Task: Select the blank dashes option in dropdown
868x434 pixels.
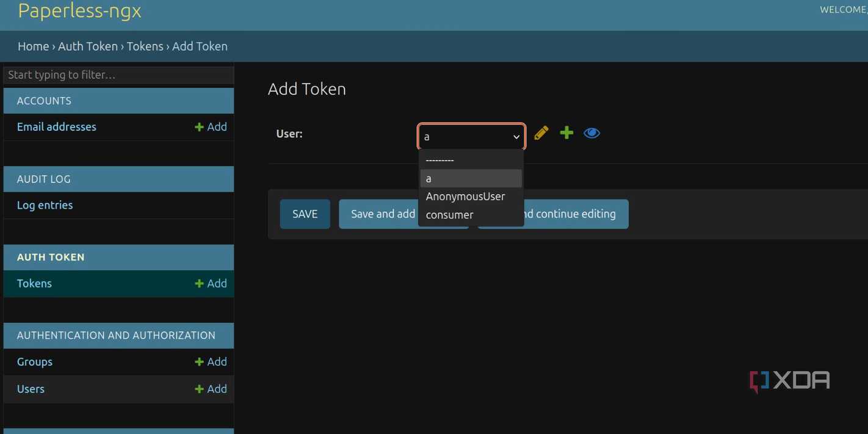Action: tap(471, 160)
